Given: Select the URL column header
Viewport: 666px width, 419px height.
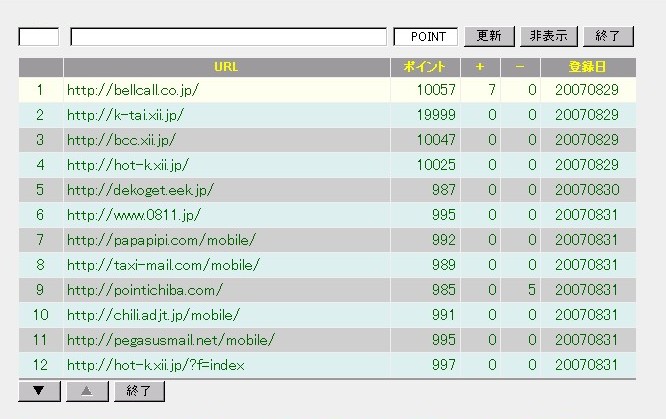Looking at the screenshot, I should coord(226,67).
